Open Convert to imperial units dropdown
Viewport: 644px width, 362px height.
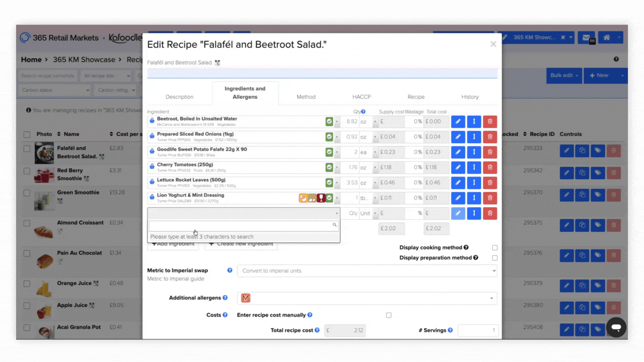(x=367, y=271)
